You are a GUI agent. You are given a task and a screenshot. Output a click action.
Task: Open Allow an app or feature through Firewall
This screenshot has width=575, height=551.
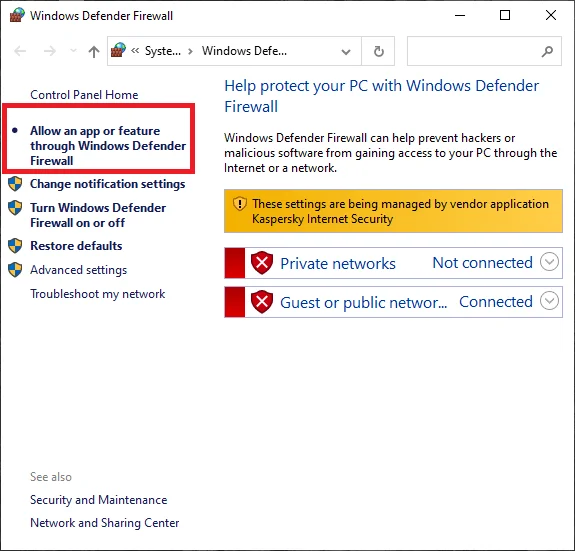point(108,146)
